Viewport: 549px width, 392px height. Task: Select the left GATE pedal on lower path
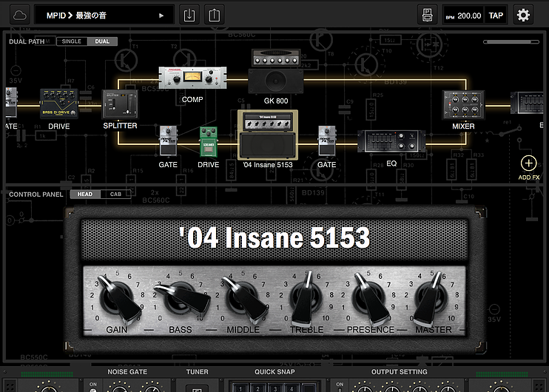(168, 141)
